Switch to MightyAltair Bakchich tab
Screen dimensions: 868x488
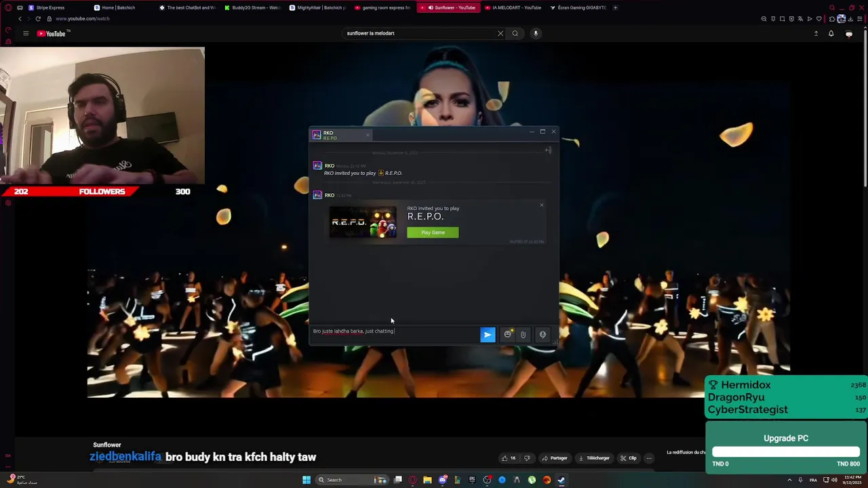317,7
